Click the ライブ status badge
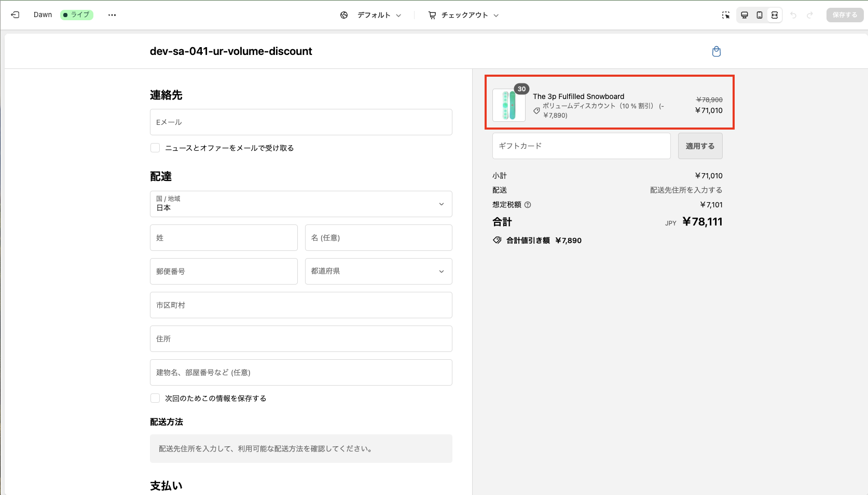 [77, 14]
